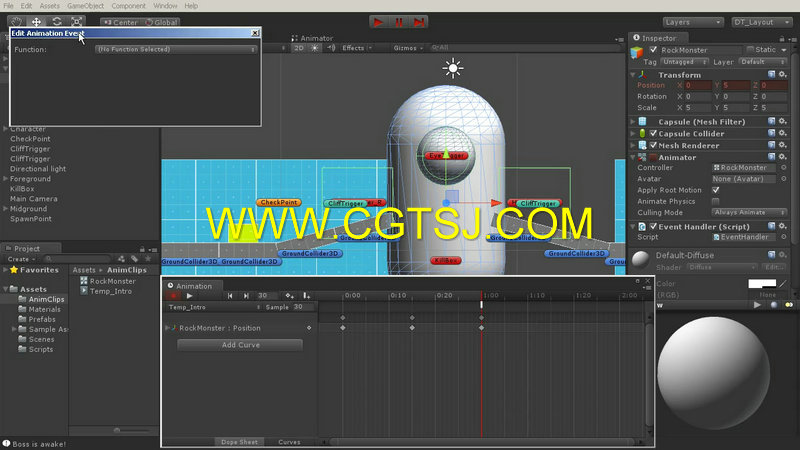
Task: Open the Gizmos dropdown
Action: pyautogui.click(x=409, y=48)
